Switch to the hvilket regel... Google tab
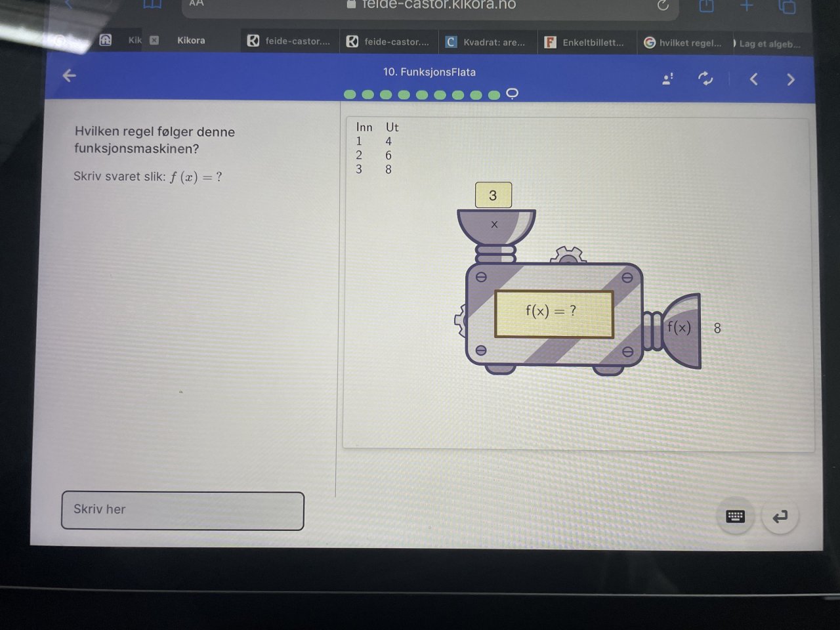840x630 pixels. click(683, 43)
